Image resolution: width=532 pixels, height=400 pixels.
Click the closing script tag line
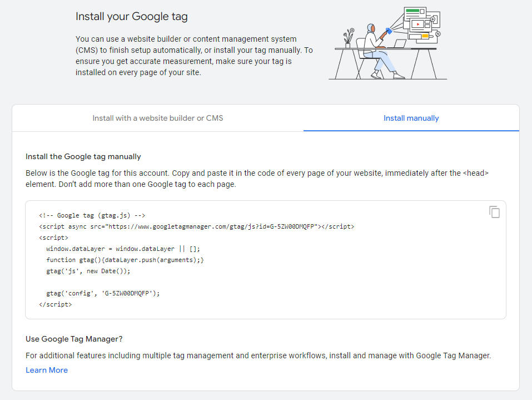coord(55,304)
